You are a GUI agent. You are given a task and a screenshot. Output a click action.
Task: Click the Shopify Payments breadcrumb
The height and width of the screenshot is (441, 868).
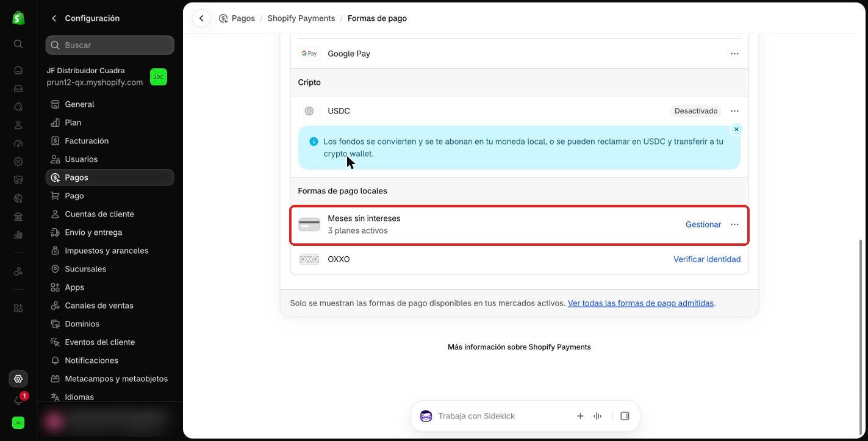(x=301, y=18)
